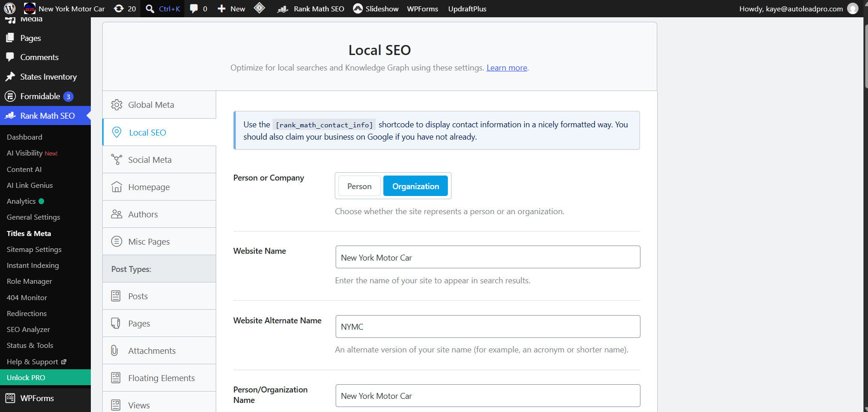Click the Pages icon in the sidebar

[x=10, y=38]
